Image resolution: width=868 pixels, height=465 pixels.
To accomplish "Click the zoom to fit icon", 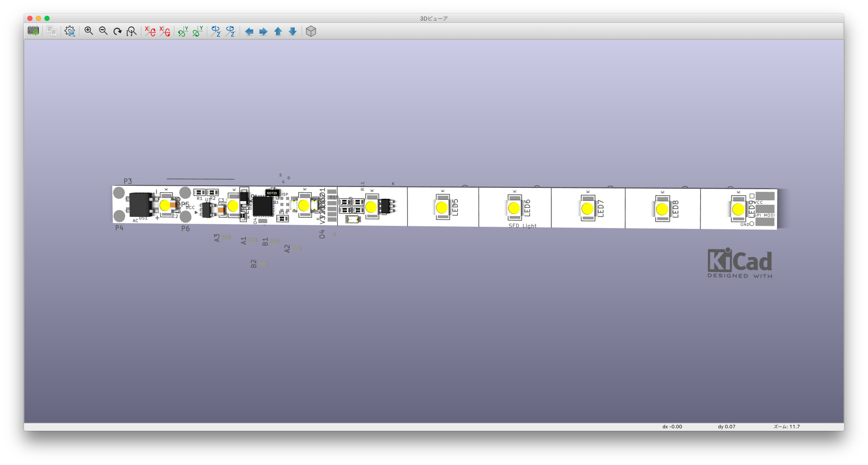I will point(132,31).
